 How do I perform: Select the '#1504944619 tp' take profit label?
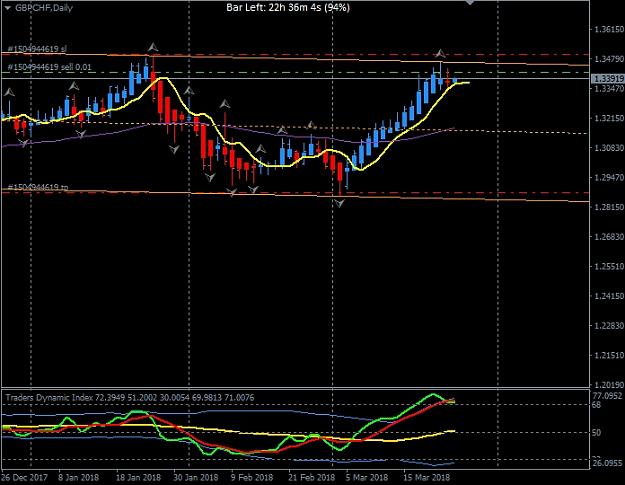tap(38, 187)
